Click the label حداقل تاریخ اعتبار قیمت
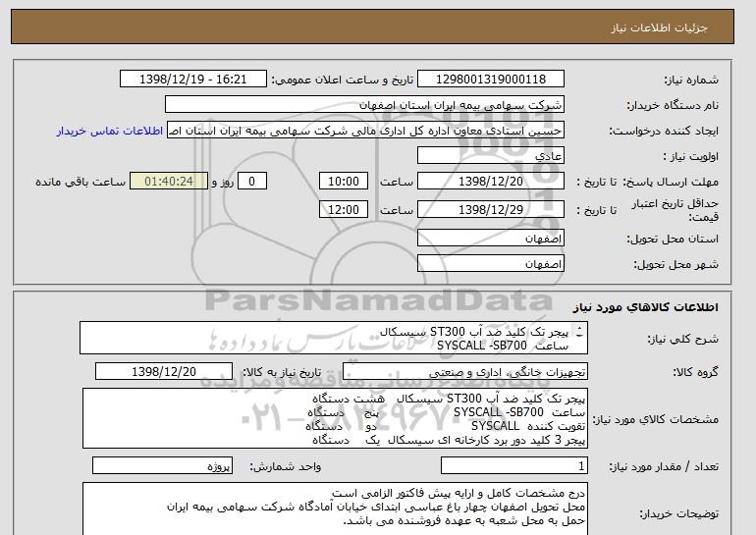 675,210
